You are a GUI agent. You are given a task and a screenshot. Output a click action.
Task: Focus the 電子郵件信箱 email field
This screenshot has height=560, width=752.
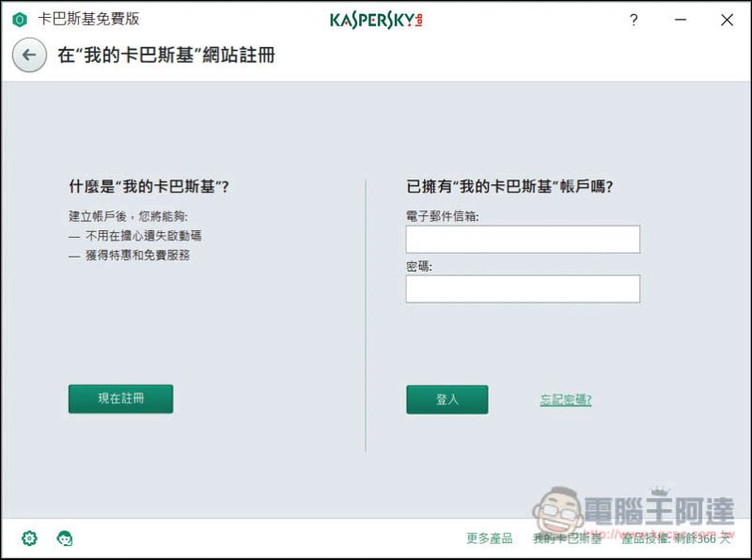pyautogui.click(x=523, y=240)
